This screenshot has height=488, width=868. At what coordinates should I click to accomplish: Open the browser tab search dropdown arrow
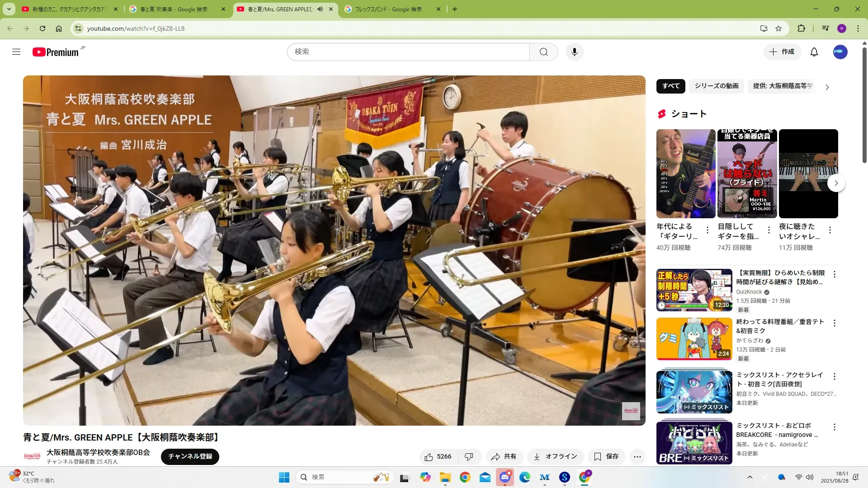point(9,9)
